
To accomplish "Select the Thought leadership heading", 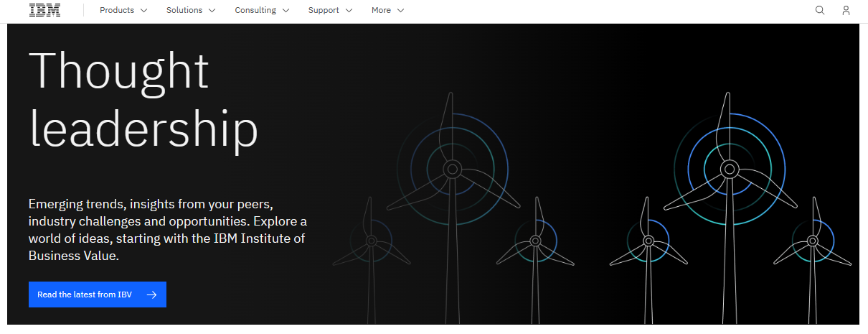I will coord(143,100).
